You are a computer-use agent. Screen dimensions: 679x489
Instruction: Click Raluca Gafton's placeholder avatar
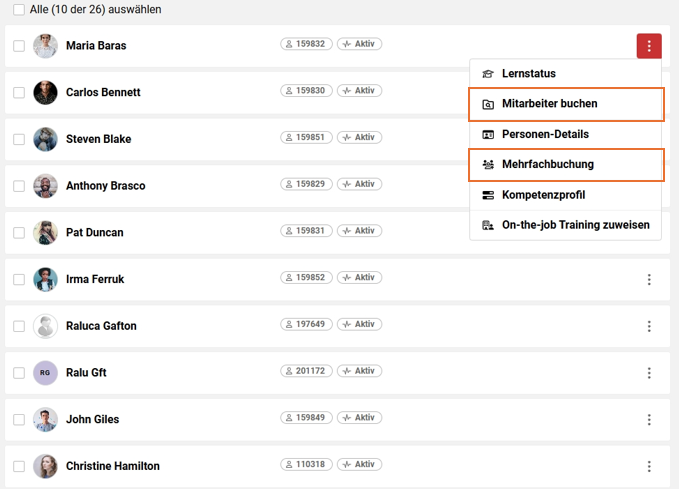pyautogui.click(x=45, y=326)
